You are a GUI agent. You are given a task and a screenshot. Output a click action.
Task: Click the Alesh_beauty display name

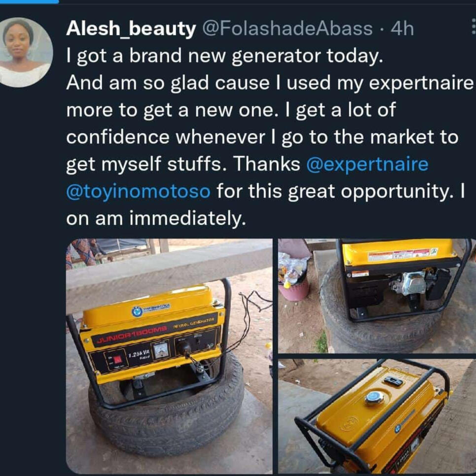[x=131, y=29]
